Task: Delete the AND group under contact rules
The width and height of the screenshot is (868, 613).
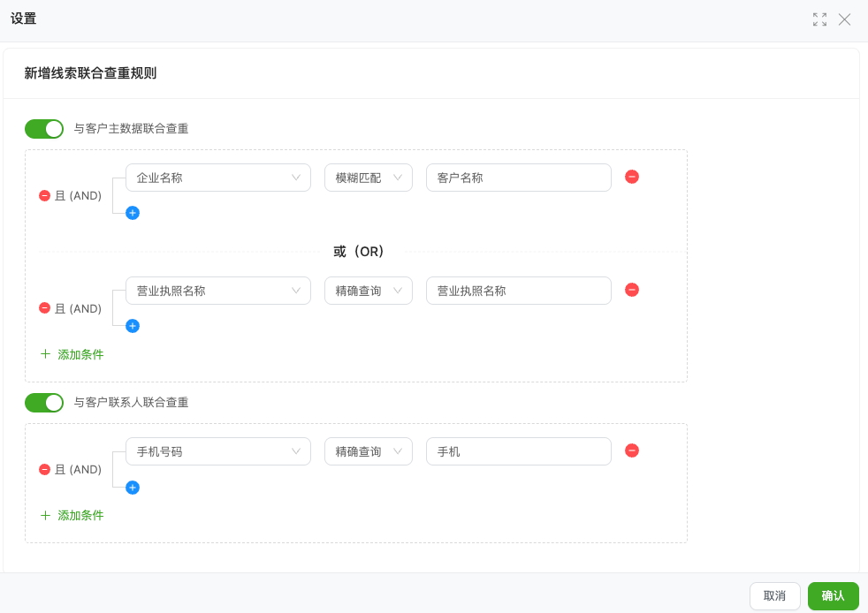Action: click(x=45, y=470)
